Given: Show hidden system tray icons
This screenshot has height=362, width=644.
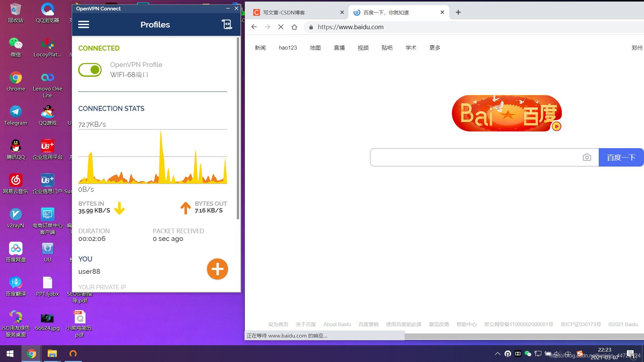Looking at the screenshot, I should [x=498, y=354].
